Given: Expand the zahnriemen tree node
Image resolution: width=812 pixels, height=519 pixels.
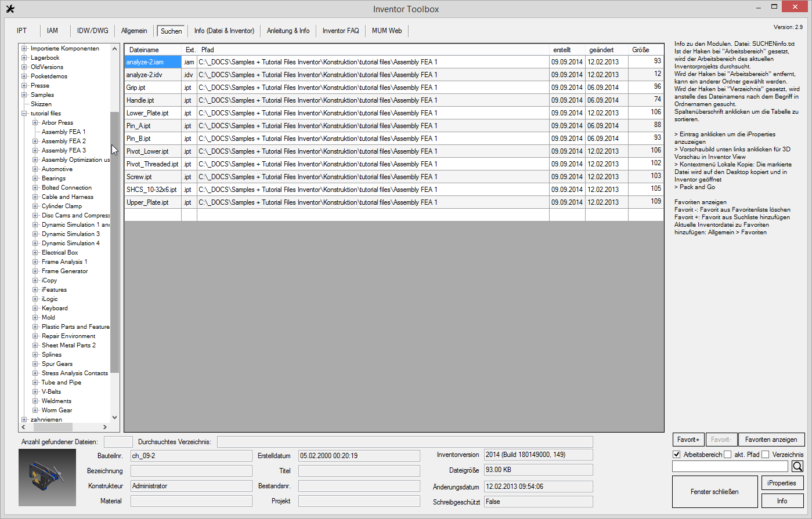Looking at the screenshot, I should [24, 419].
